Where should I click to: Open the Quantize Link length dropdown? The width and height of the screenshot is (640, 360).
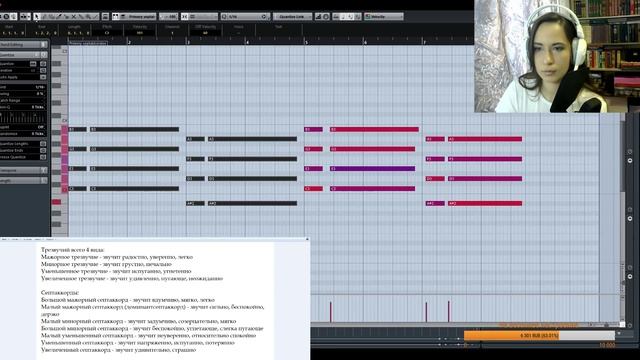[293, 17]
